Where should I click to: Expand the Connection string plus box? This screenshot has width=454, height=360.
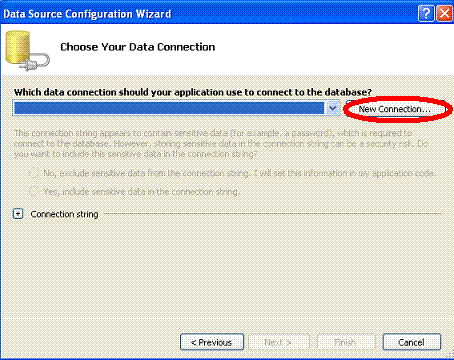tap(18, 214)
